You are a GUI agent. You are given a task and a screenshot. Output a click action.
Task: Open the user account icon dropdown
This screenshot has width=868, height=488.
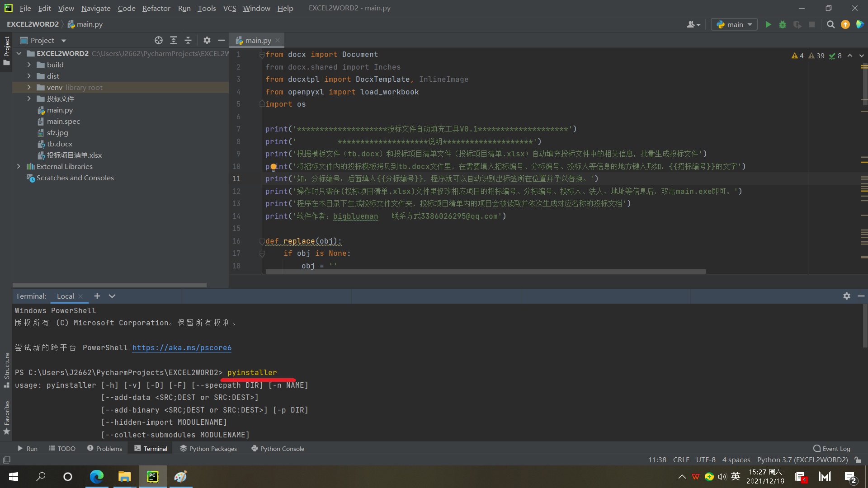[x=693, y=24]
